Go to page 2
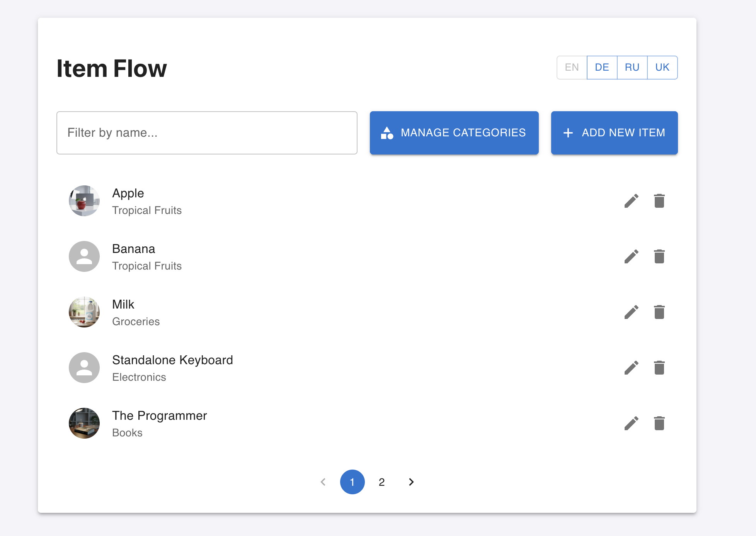The image size is (756, 536). 381,482
